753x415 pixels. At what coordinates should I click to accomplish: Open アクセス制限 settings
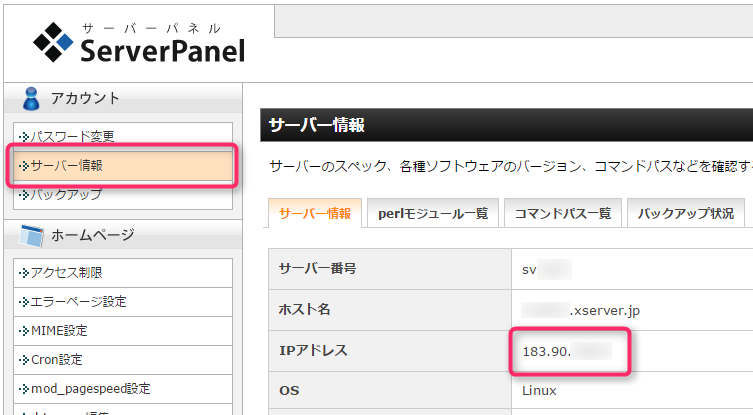(x=123, y=273)
